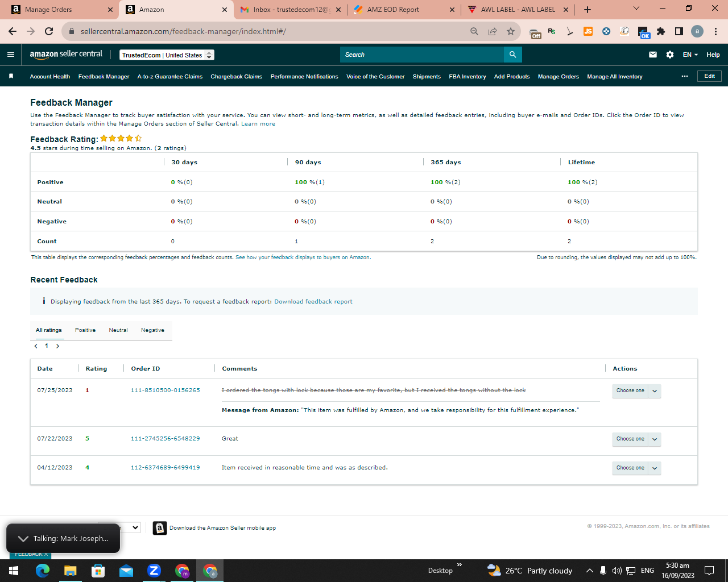Click the Help link in header
The height and width of the screenshot is (582, 728).
click(713, 55)
